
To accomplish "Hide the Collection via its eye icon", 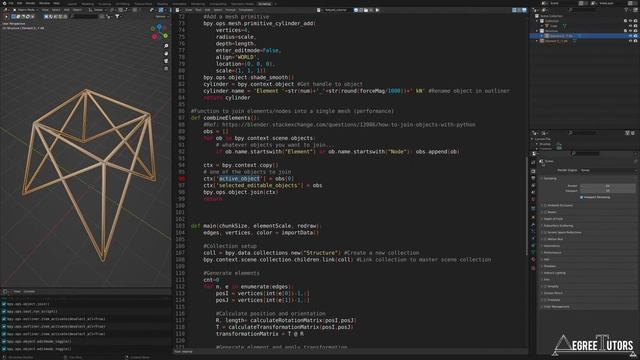I will tap(630, 20).
